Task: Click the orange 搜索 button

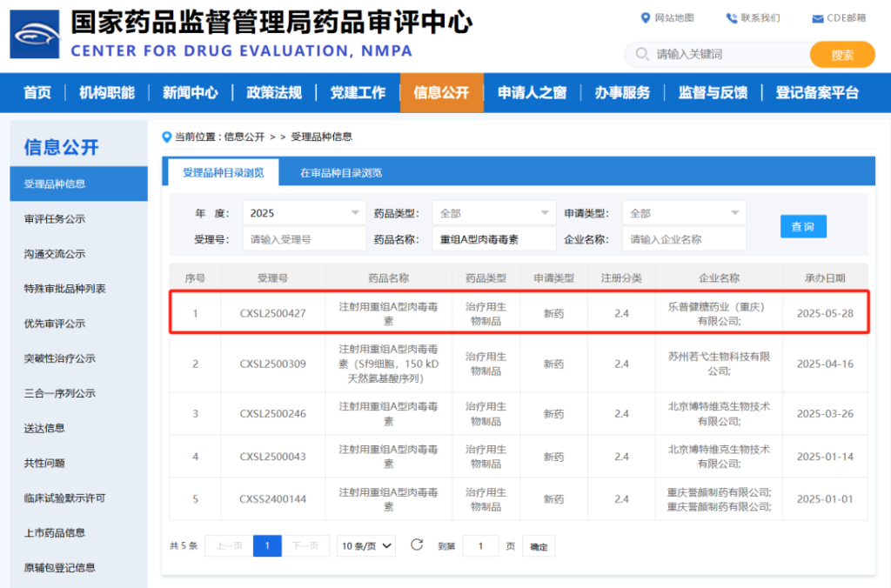Action: click(x=842, y=55)
